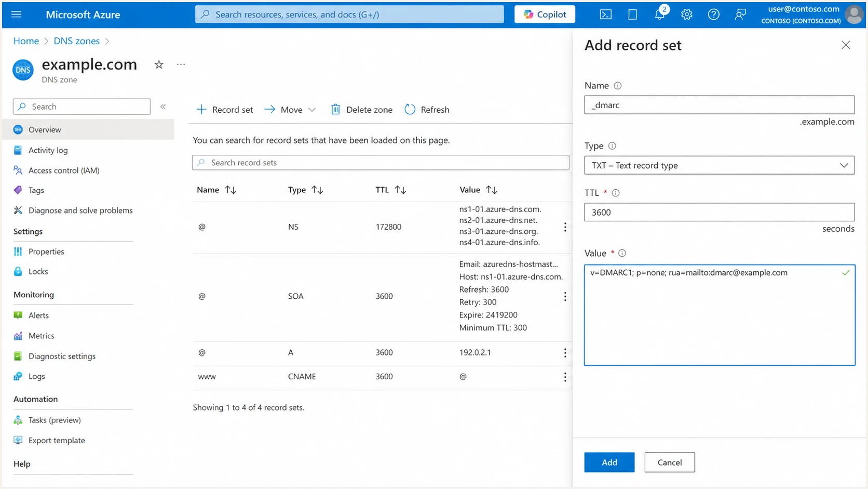Go to the Home breadcrumb
Screen dimensions: 868x489
26,41
